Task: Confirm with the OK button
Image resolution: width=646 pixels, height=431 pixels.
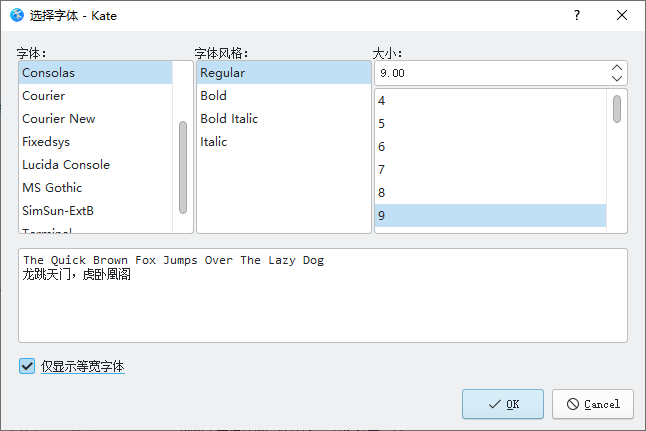Action: pyautogui.click(x=502, y=404)
